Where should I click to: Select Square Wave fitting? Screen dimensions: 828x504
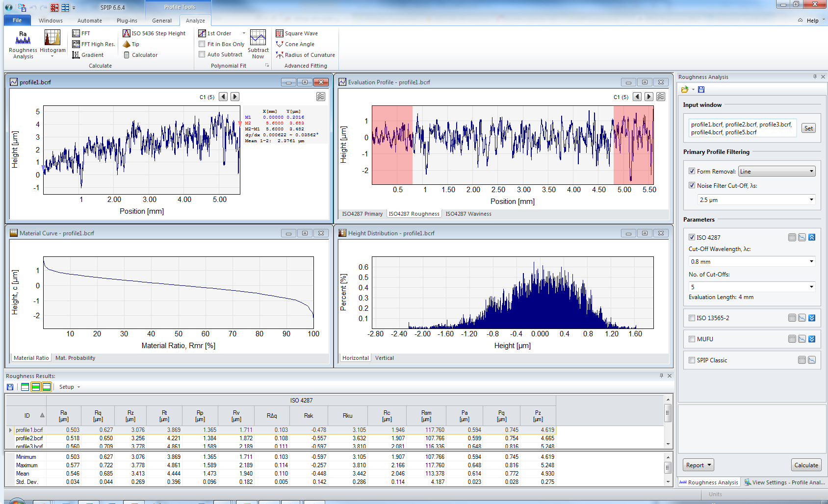297,33
